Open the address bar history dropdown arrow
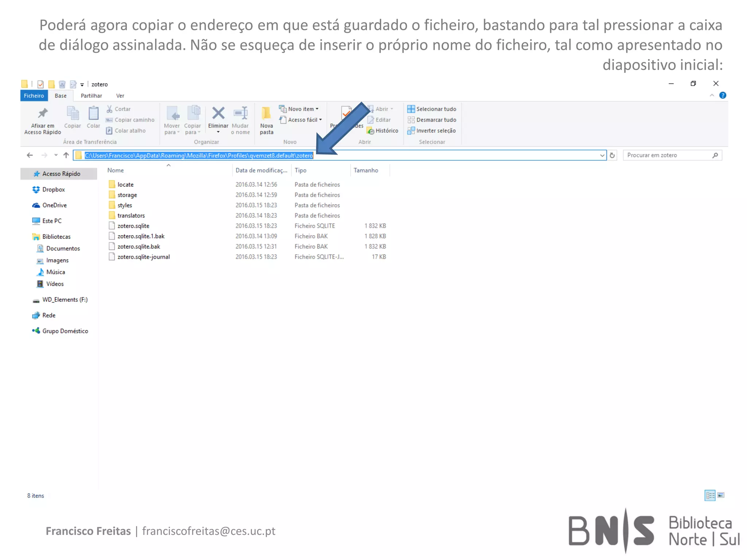Screen dimensions: 747x560 pyautogui.click(x=602, y=155)
